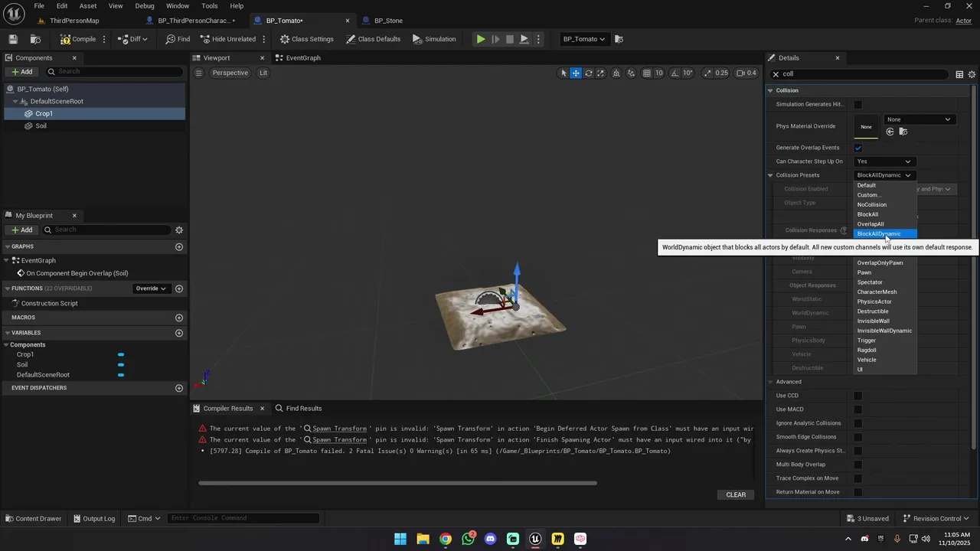Select the viewport Select mode arrow

click(563, 73)
